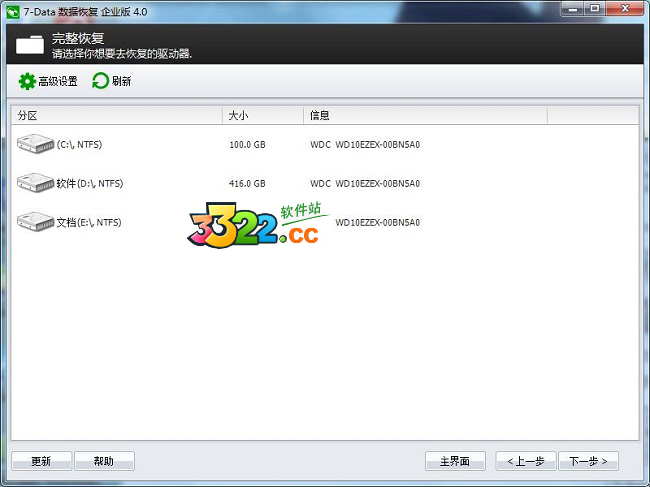This screenshot has width=650, height=487.
Task: Sort by the 信息 column header
Action: 426,115
